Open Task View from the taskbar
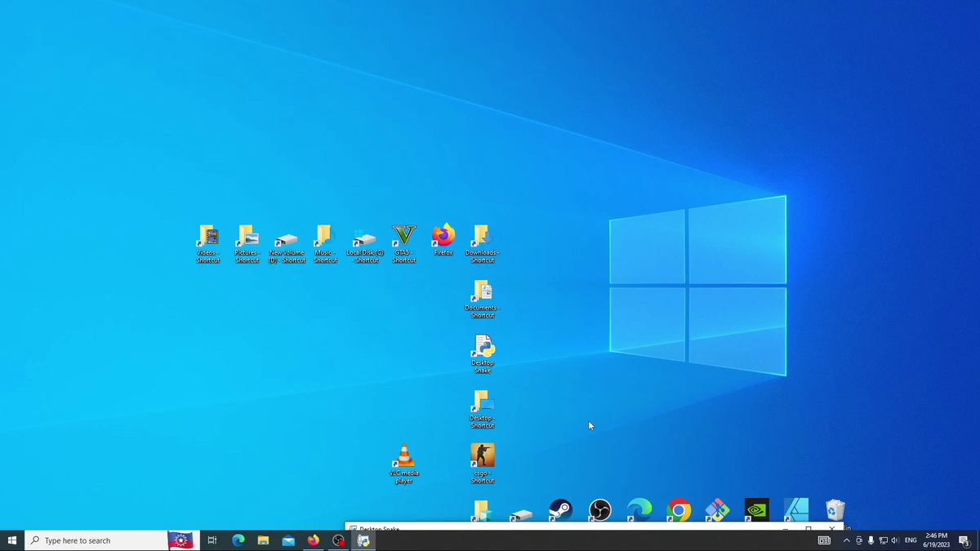The width and height of the screenshot is (980, 551). point(212,540)
